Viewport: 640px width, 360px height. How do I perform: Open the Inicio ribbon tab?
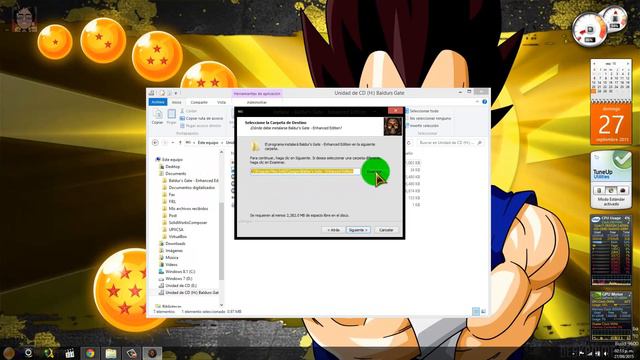click(176, 102)
